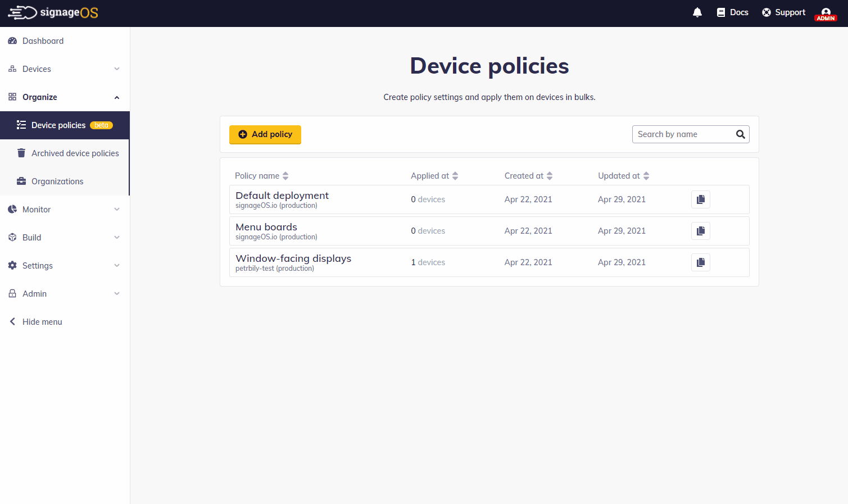This screenshot has height=504, width=848.
Task: Click the ADMIN user account icon
Action: pyautogui.click(x=825, y=12)
